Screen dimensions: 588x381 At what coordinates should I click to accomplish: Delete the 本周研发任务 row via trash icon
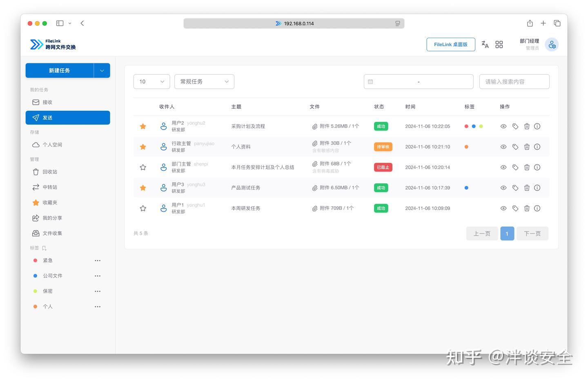pos(527,208)
